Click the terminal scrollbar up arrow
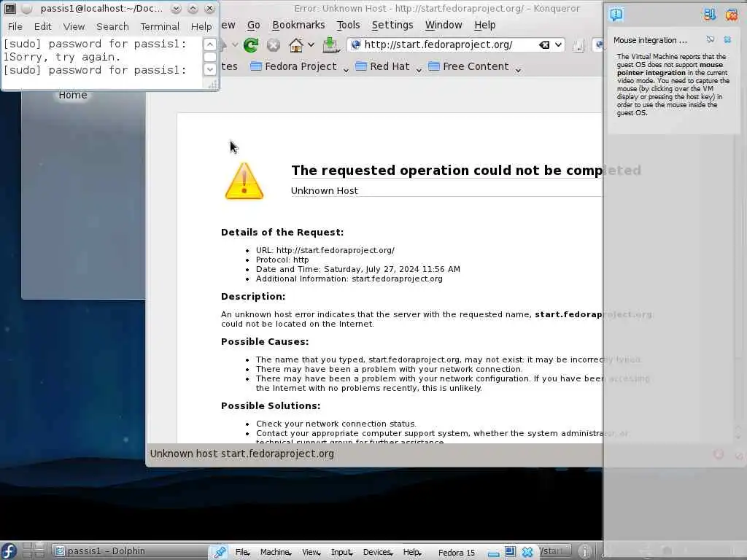 [209, 44]
